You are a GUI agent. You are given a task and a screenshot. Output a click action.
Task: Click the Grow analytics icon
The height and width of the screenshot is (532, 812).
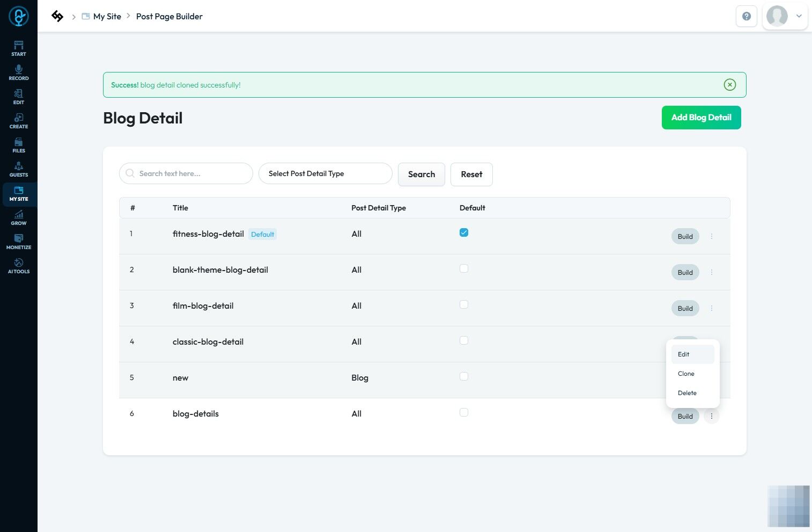click(19, 217)
